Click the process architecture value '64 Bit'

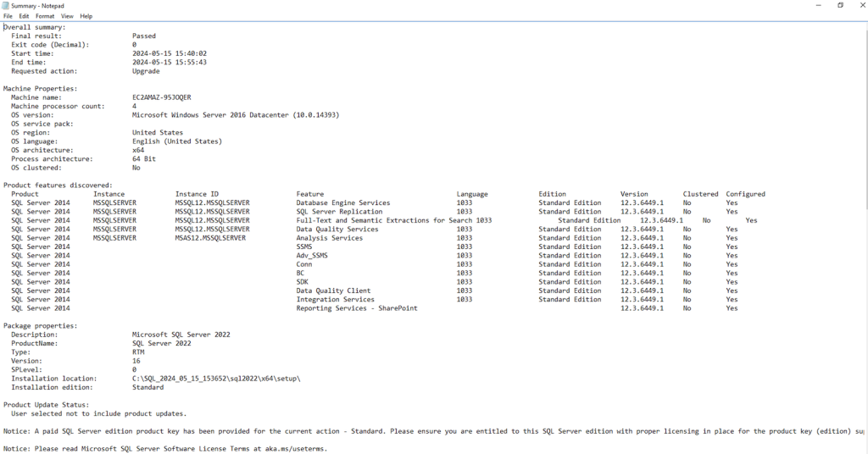click(x=144, y=158)
